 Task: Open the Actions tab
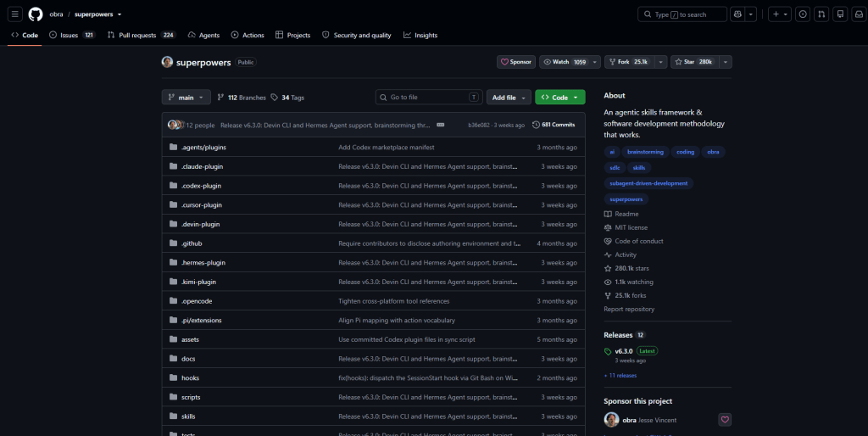pos(248,35)
